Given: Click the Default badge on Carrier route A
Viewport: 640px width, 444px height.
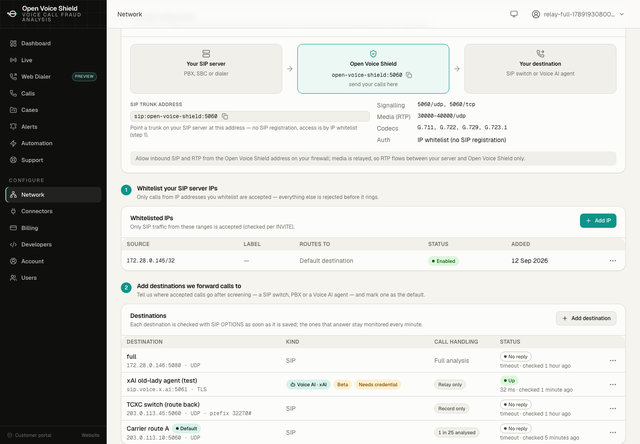Looking at the screenshot, I should pyautogui.click(x=186, y=428).
